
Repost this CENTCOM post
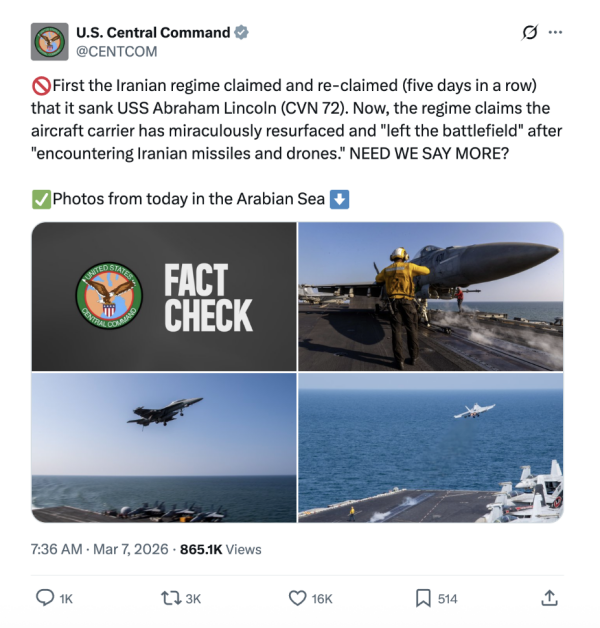[x=170, y=598]
